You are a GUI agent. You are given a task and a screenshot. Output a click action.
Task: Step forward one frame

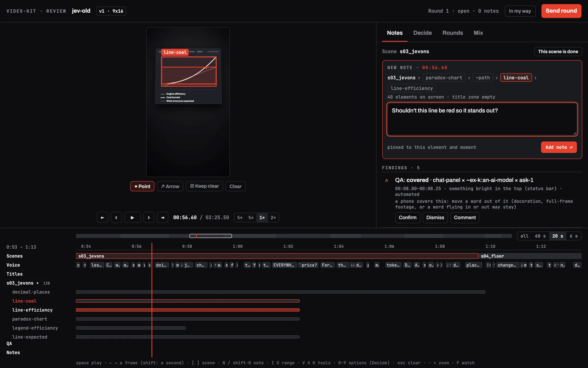149,218
